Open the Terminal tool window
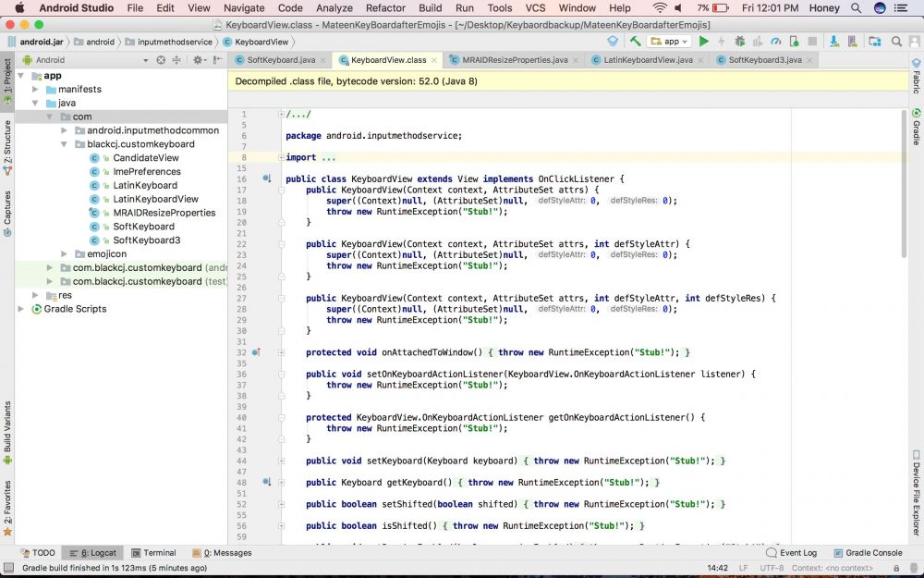924x578 pixels. tap(153, 552)
